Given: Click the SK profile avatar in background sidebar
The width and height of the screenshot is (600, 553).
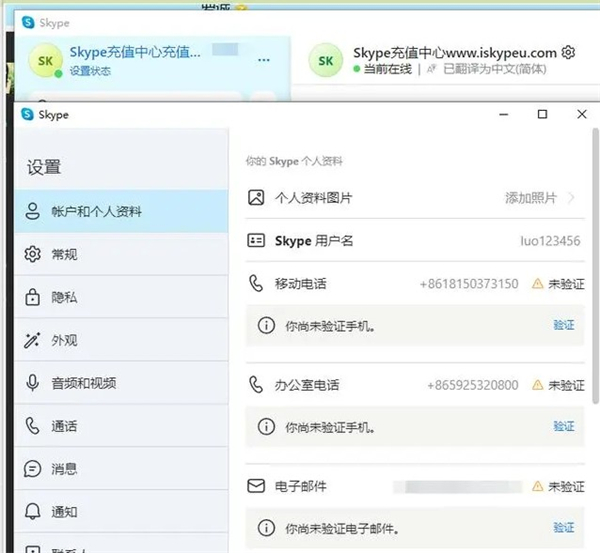Looking at the screenshot, I should pos(46,60).
